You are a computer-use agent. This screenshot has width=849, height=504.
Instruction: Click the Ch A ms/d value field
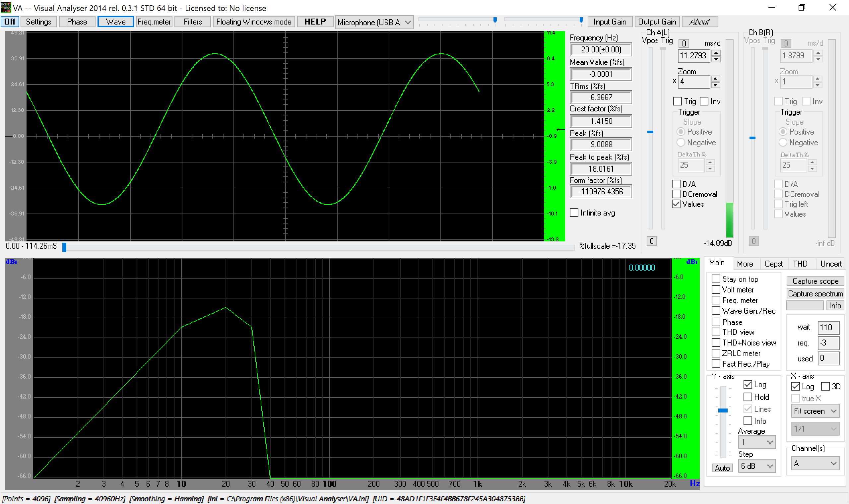click(694, 56)
